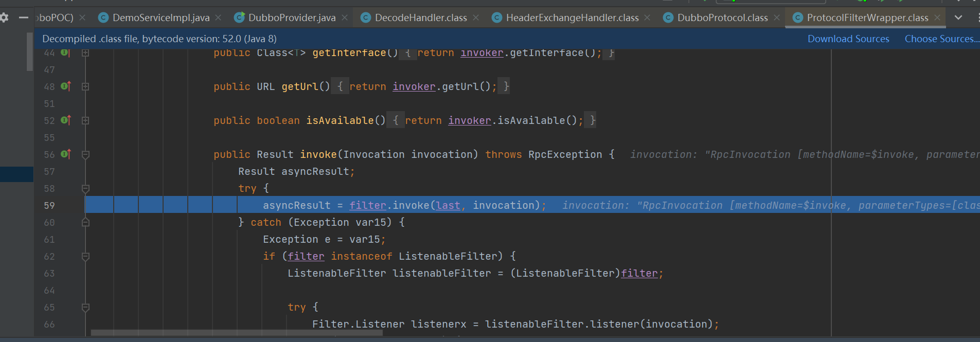Screen dimensions: 980x342
Task: Collapse if block fold on line 62
Action: point(85,256)
